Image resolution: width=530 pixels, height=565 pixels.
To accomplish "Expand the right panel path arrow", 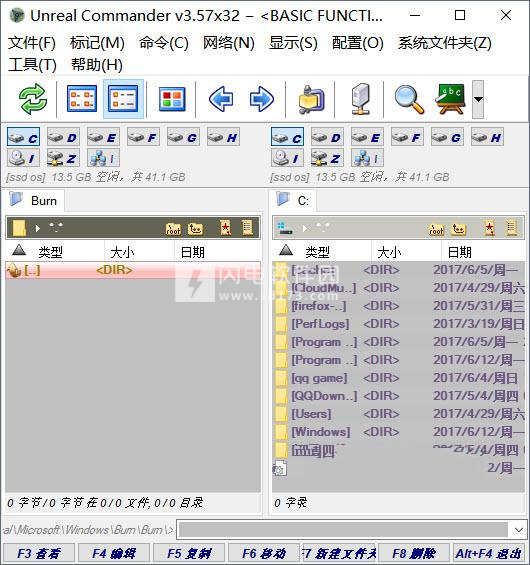I will tap(305, 228).
